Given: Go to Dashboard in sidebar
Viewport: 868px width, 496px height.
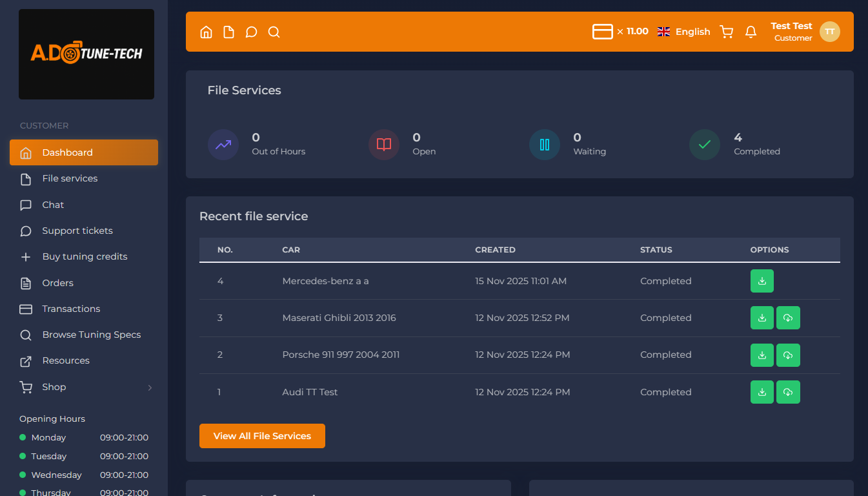Looking at the screenshot, I should [x=84, y=152].
